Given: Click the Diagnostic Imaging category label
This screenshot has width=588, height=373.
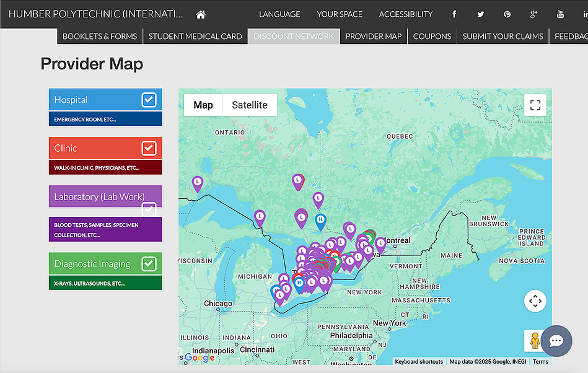Looking at the screenshot, I should click(92, 264).
